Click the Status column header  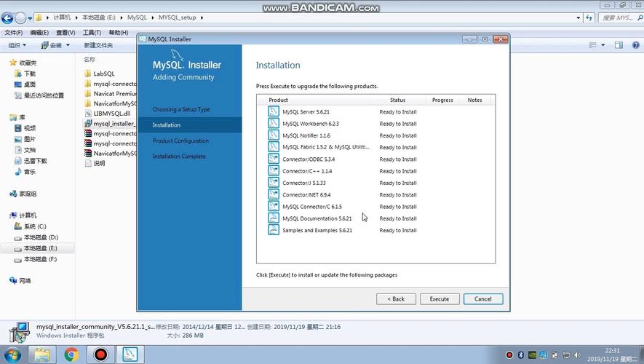click(397, 100)
